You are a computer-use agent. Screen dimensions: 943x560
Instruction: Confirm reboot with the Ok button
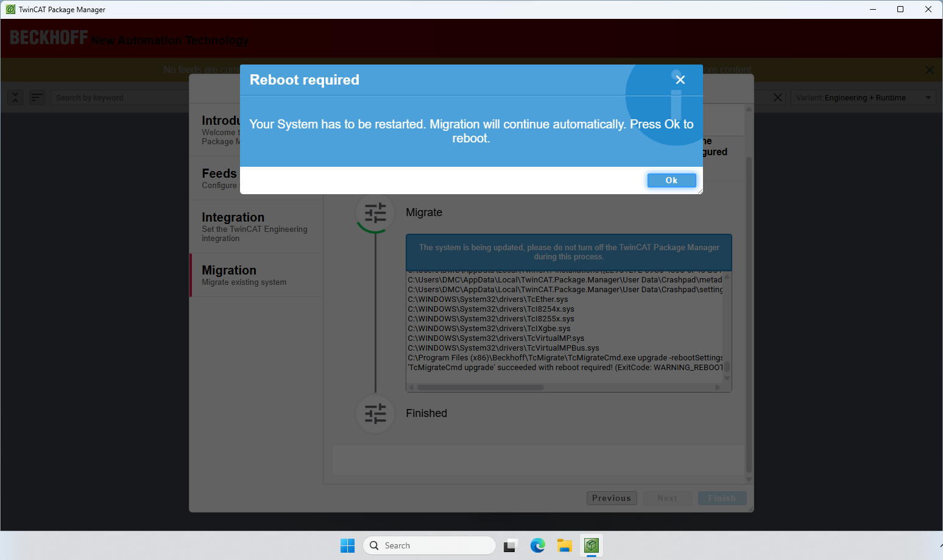pyautogui.click(x=671, y=180)
